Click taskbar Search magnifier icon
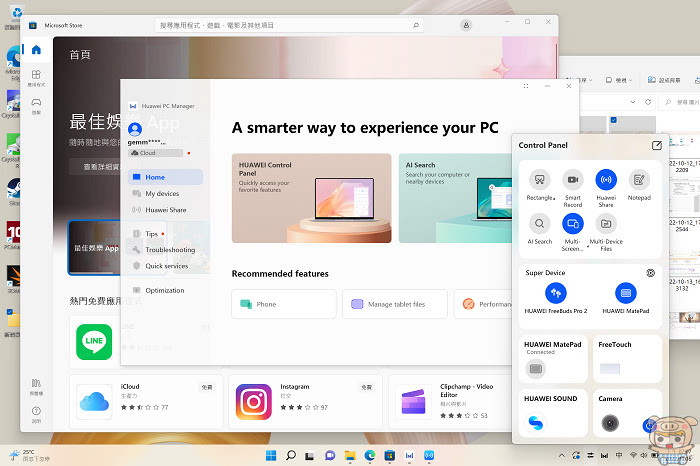 click(291, 455)
